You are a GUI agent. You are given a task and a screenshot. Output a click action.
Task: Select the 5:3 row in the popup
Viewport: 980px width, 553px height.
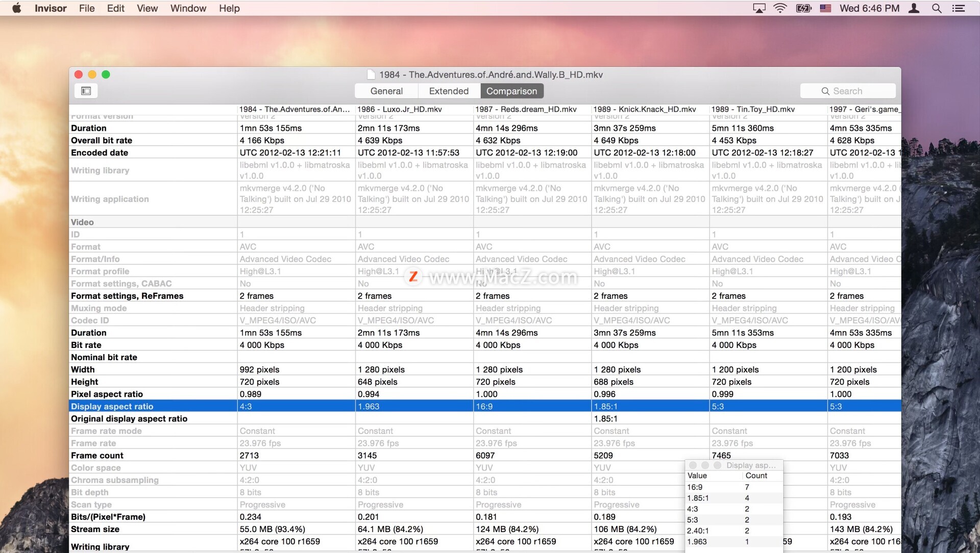pos(734,520)
